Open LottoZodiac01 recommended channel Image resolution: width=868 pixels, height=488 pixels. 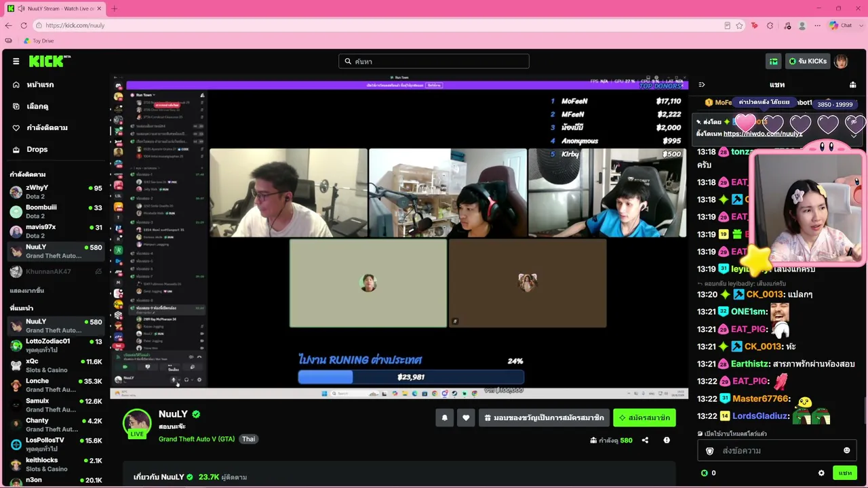click(x=56, y=345)
